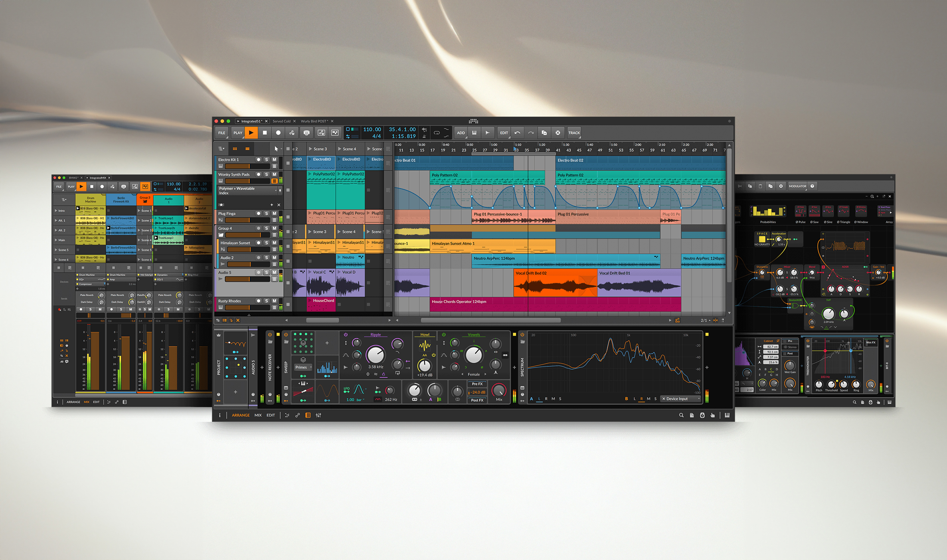Image resolution: width=947 pixels, height=560 pixels.
Task: Solo the Electro Kit 1 track
Action: coord(266,160)
